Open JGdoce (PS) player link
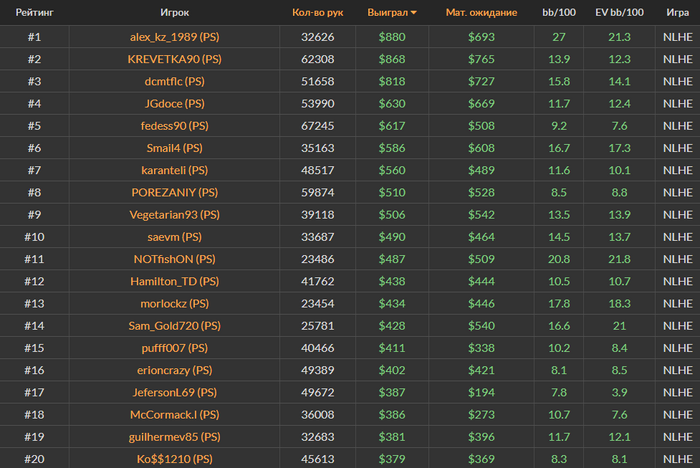Viewport: 700px width, 468px height. point(175,104)
